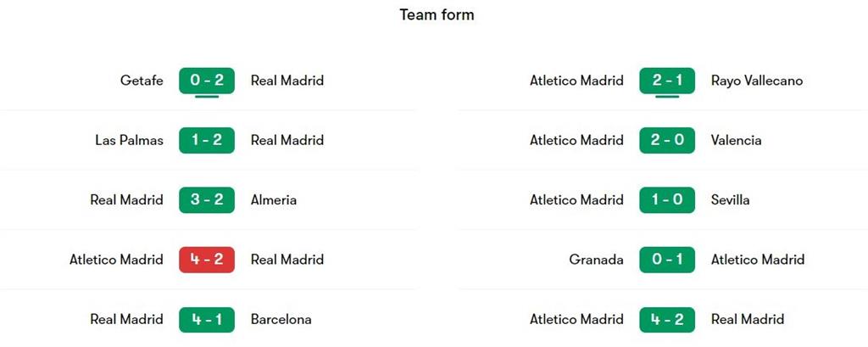Open the Sevilla team name
This screenshot has height=347, width=868.
pyautogui.click(x=730, y=200)
